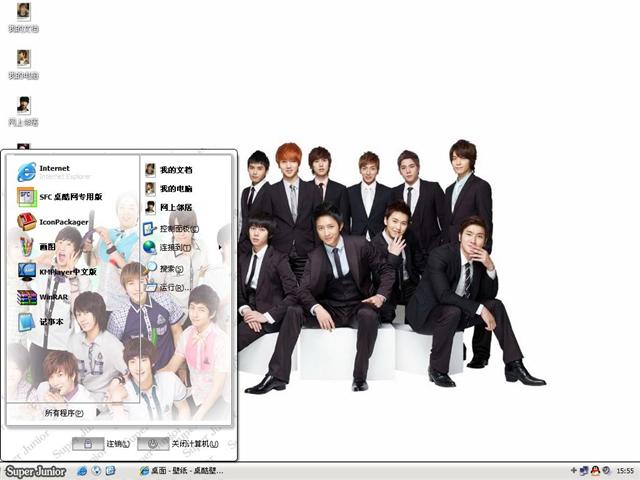640x480 pixels.
Task: Click the 注销 (Log off) button
Action: pyautogui.click(x=101, y=444)
